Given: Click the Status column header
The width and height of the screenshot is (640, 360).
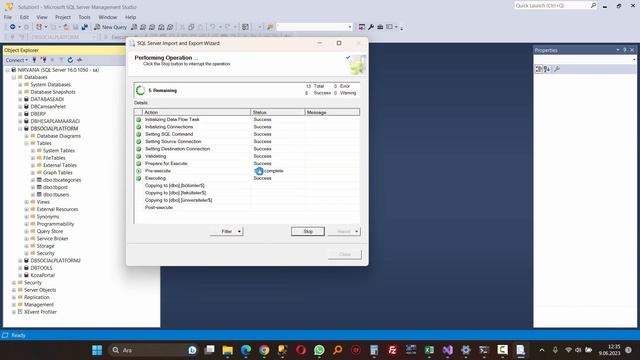Looking at the screenshot, I should (x=278, y=112).
